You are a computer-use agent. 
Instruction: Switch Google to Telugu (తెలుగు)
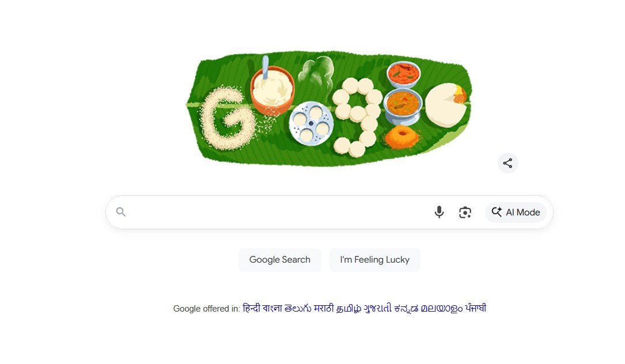[x=298, y=308]
